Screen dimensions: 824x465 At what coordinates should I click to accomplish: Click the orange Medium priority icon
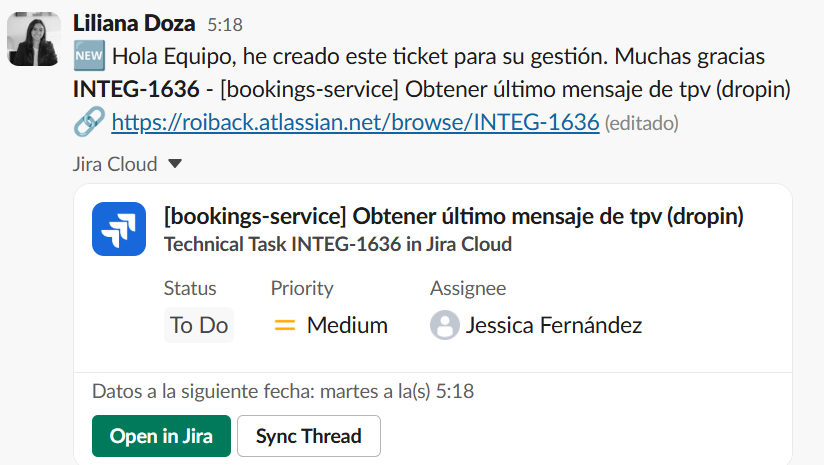(x=285, y=325)
